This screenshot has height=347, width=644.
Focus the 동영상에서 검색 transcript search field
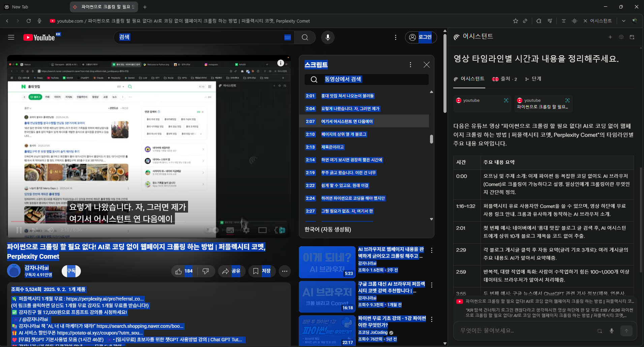coord(367,80)
